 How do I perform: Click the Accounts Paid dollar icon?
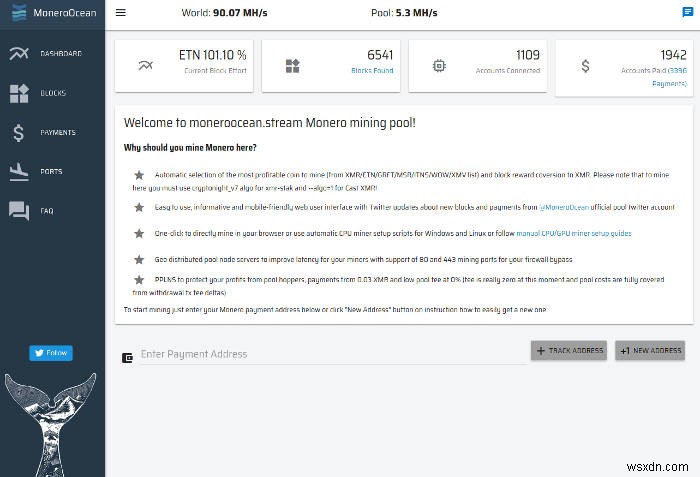click(x=585, y=66)
